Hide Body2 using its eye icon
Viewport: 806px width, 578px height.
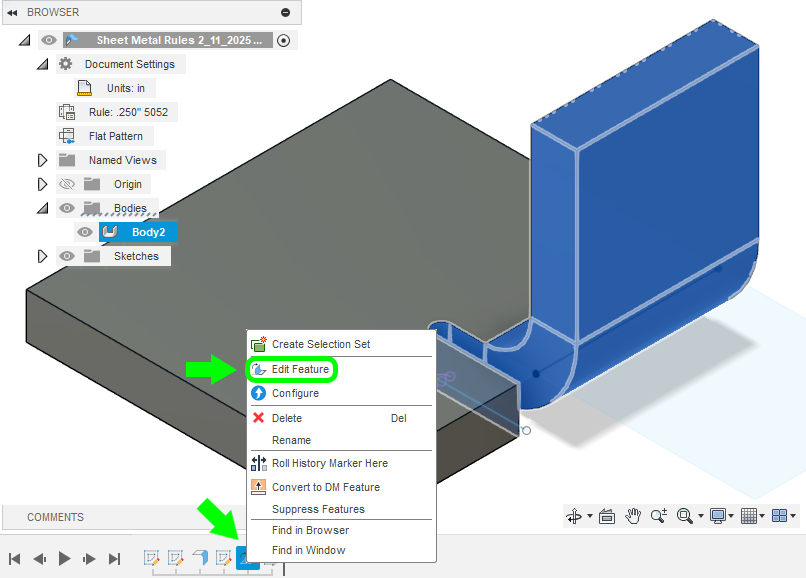click(85, 232)
